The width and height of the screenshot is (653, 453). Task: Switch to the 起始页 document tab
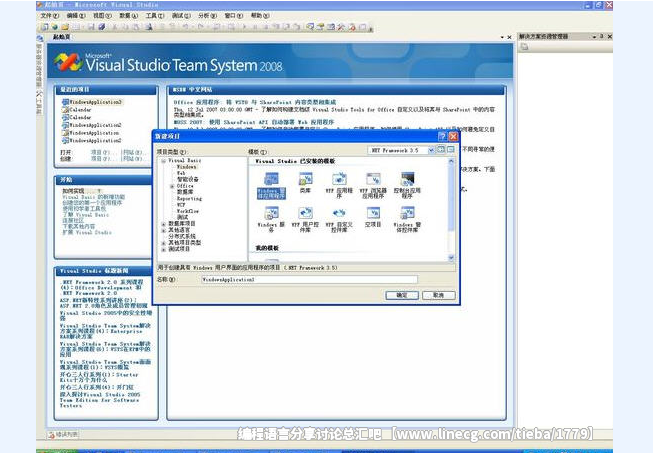click(62, 37)
